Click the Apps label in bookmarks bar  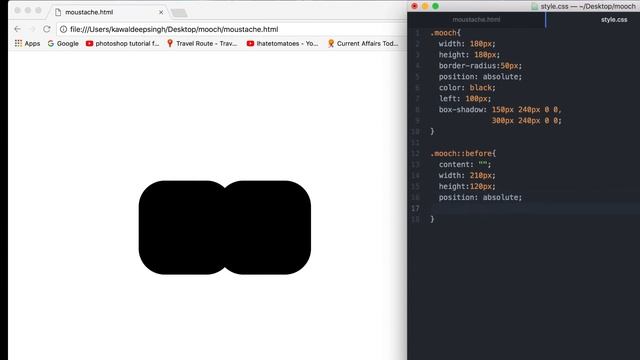[x=32, y=43]
